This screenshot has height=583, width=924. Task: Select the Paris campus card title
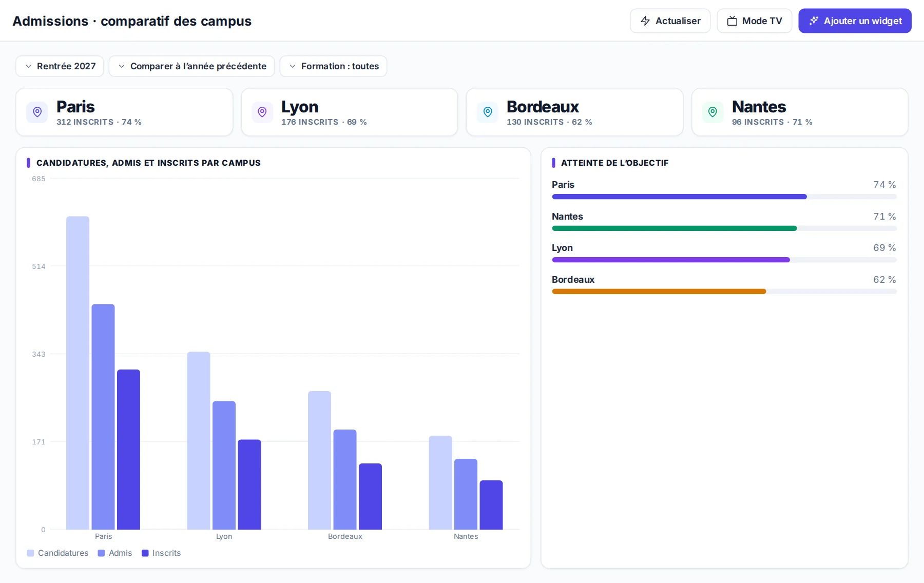(75, 107)
